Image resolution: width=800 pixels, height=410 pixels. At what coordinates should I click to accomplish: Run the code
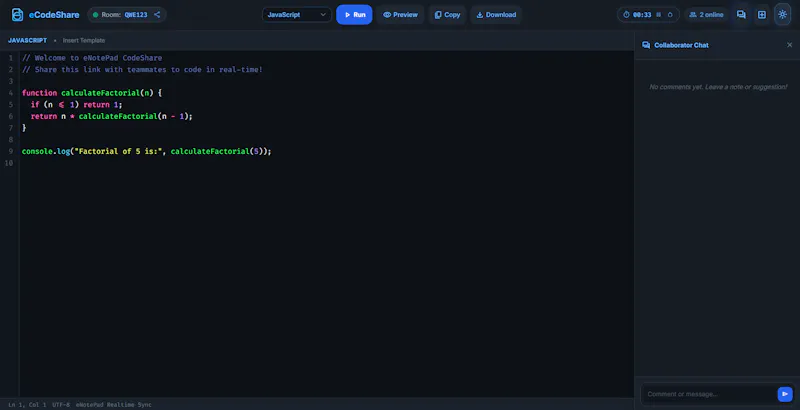pos(354,15)
